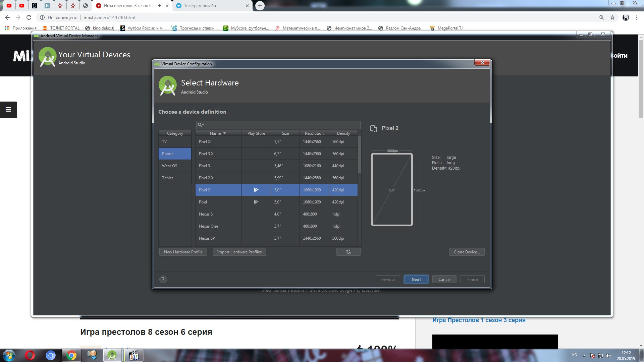Click the 1440x2960 resolution cell
This screenshot has height=362, width=644.
click(314, 154)
